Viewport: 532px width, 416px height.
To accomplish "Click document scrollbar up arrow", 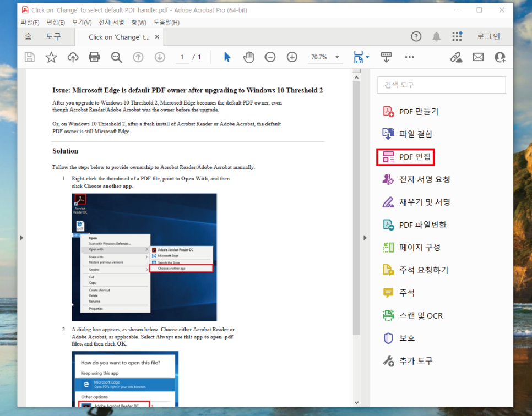I will coord(356,77).
